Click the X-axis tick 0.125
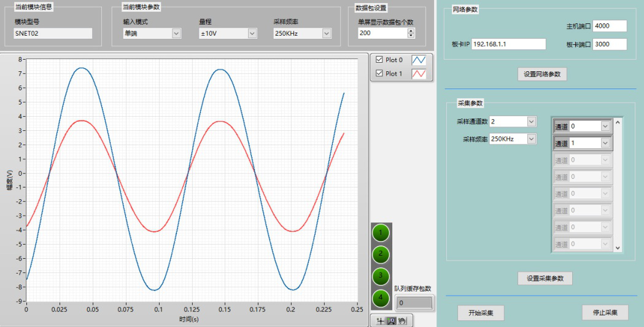Screen dimensions: 644x327 click(192, 309)
